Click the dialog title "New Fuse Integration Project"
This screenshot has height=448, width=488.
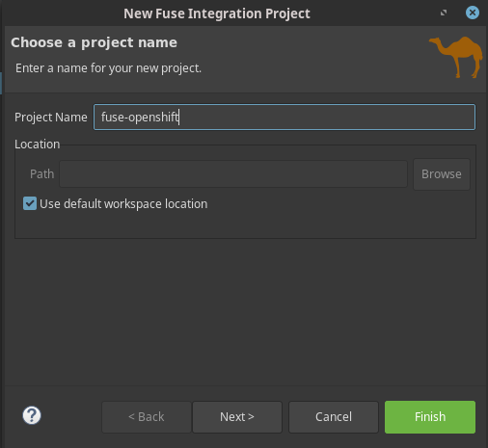[x=217, y=13]
